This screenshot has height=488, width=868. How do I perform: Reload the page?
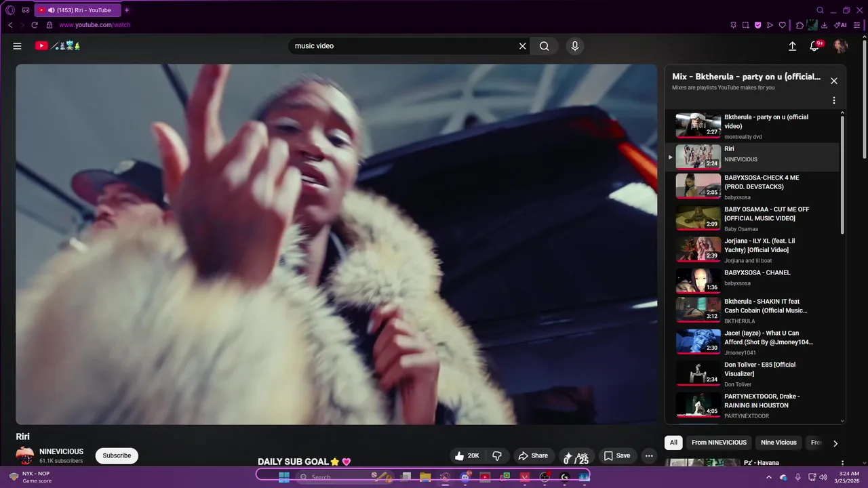tap(35, 25)
